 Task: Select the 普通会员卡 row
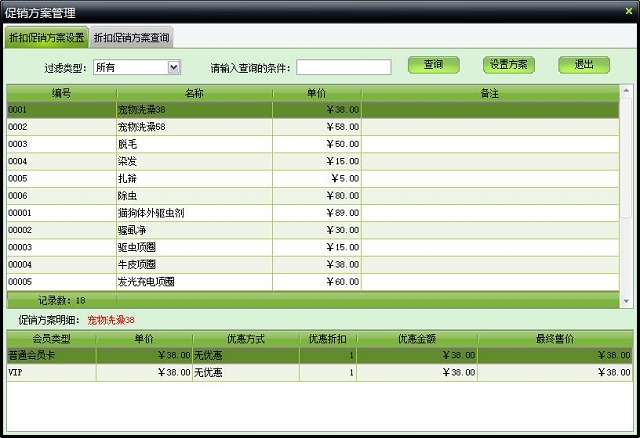click(50, 355)
